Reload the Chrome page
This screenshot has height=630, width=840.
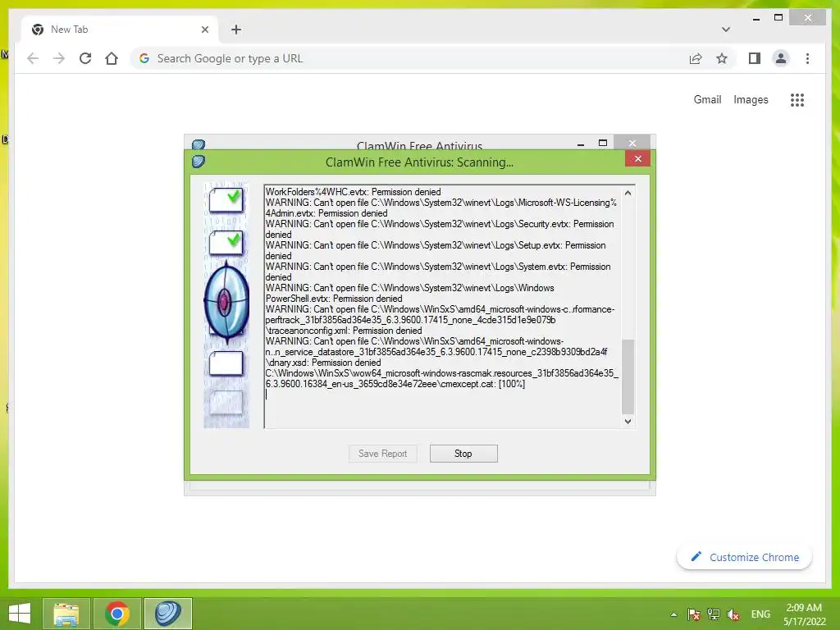pos(85,58)
